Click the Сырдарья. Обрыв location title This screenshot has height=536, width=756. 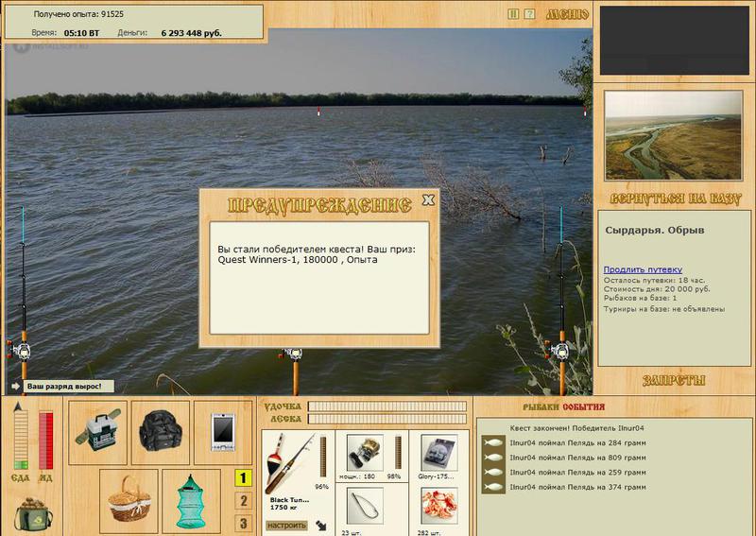pos(655,230)
